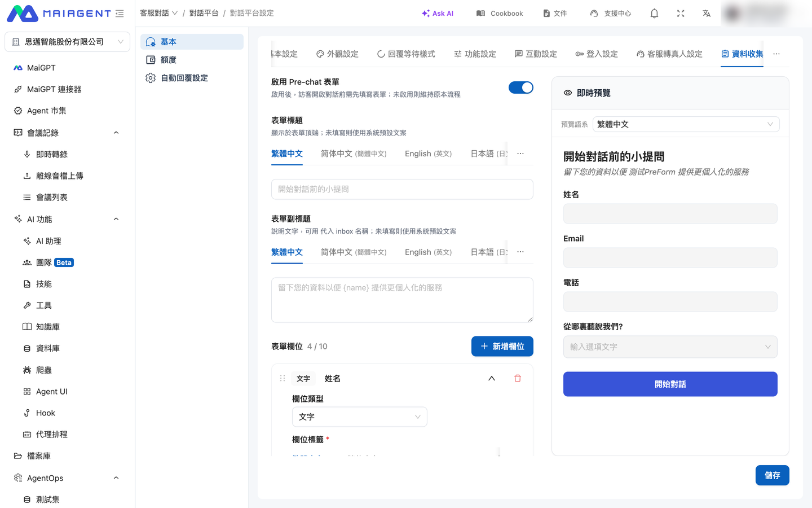Open the 從哪裏聽說我們 preview select
Viewport: 812px width, 508px height.
[670, 347]
